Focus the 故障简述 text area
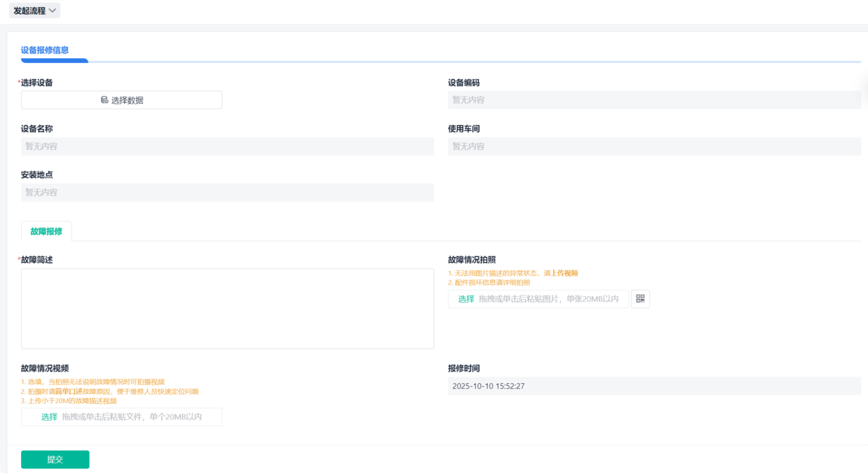This screenshot has width=868, height=475. click(x=227, y=308)
